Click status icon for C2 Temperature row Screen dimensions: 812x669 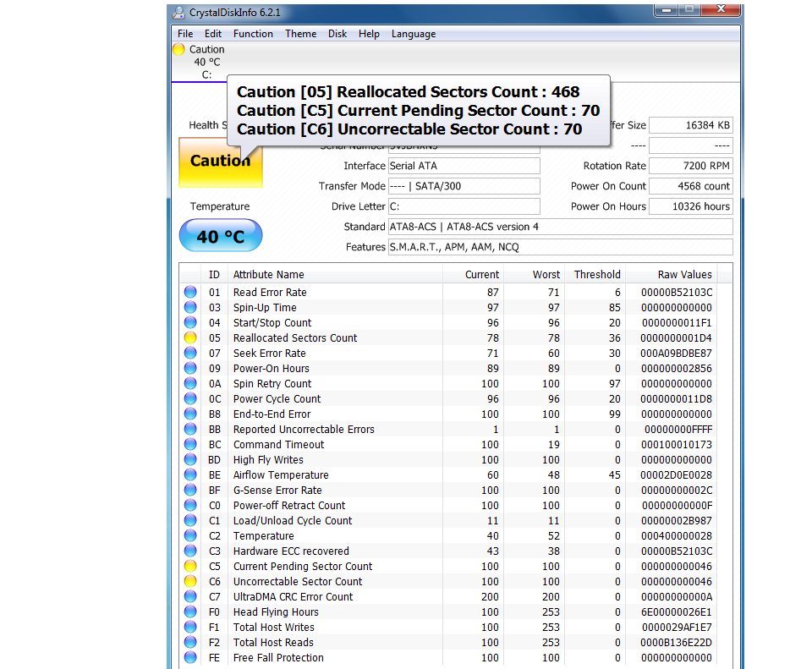click(x=190, y=535)
